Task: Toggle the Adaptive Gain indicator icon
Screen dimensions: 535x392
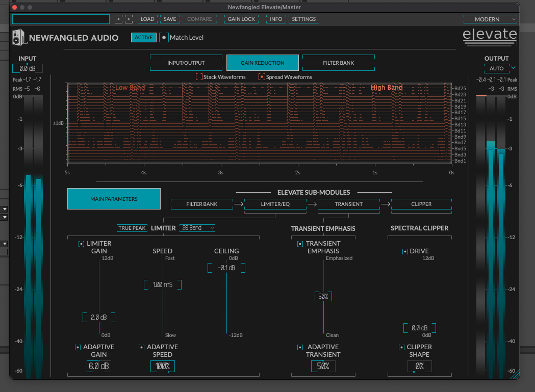Action: point(78,347)
